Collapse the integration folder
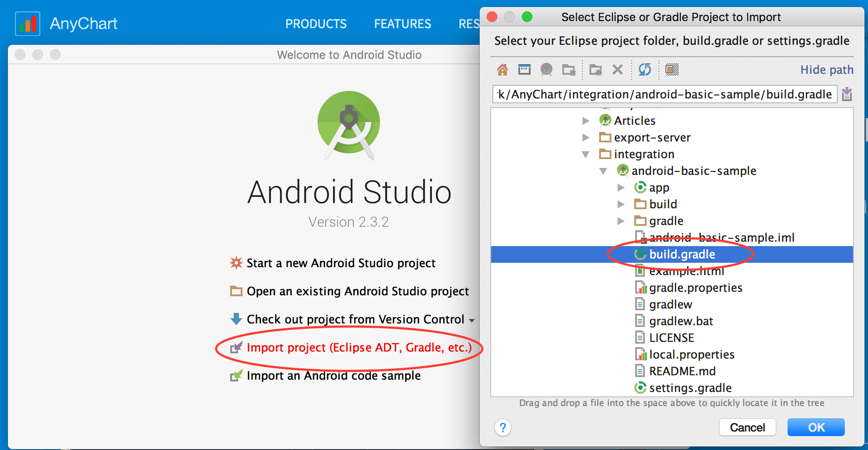Screen dimensions: 868x450 [x=586, y=154]
